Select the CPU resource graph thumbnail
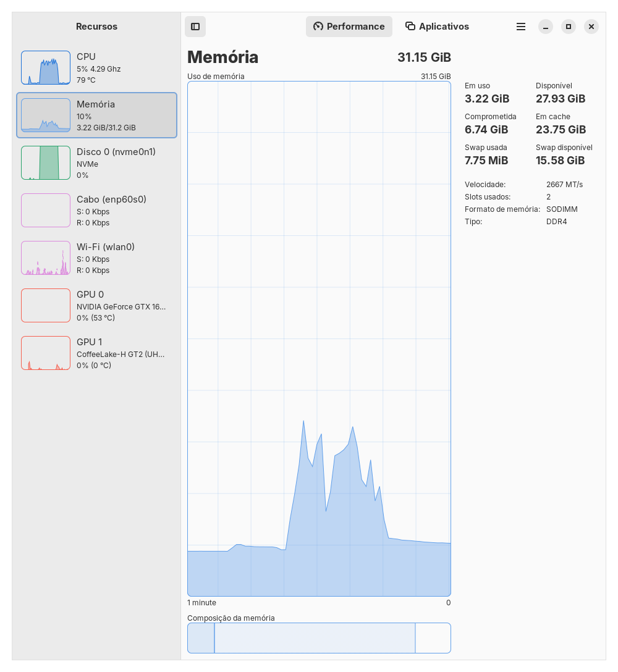 pyautogui.click(x=46, y=68)
